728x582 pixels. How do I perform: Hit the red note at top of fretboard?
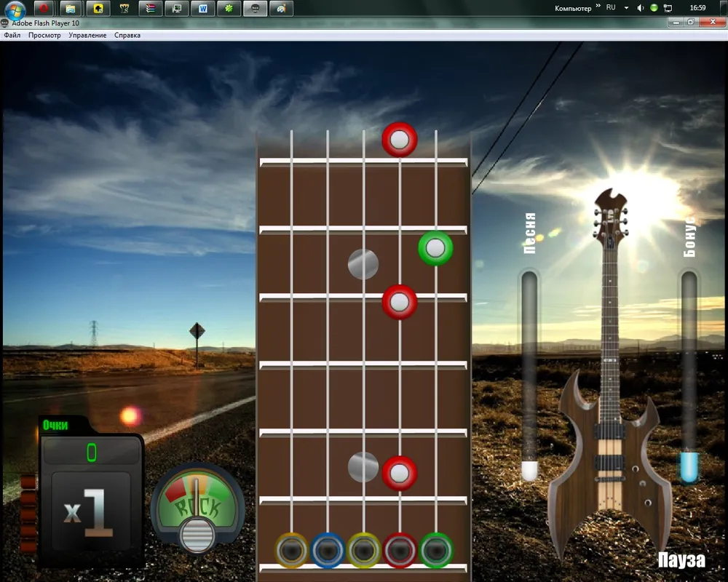click(399, 140)
